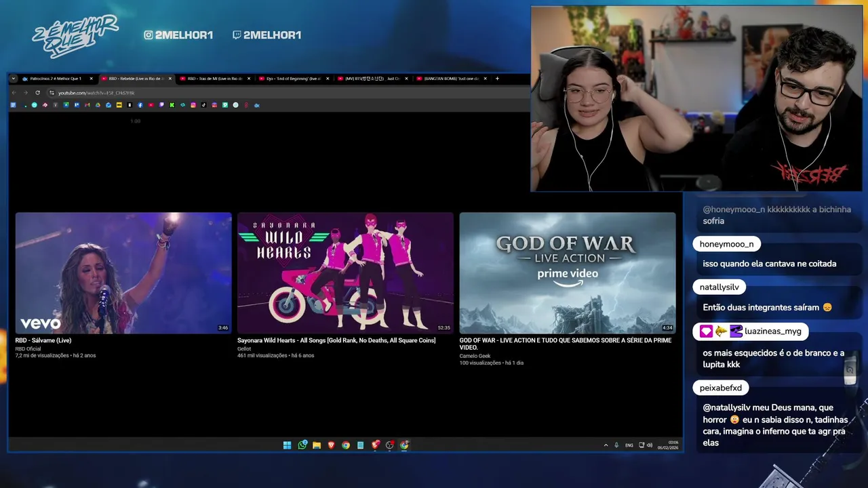Open network settings icon in system tray
This screenshot has height=488, width=868.
pyautogui.click(x=642, y=445)
